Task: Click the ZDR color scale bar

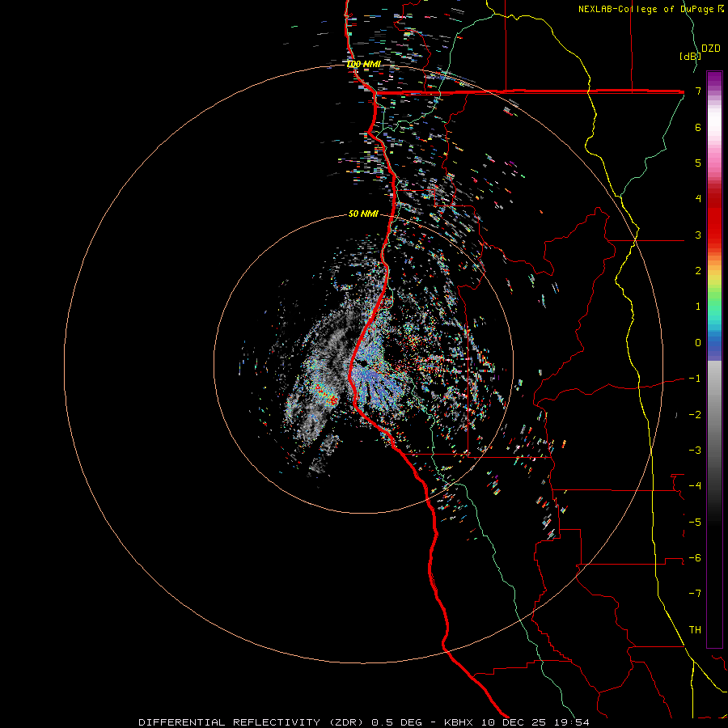Action: tap(714, 359)
